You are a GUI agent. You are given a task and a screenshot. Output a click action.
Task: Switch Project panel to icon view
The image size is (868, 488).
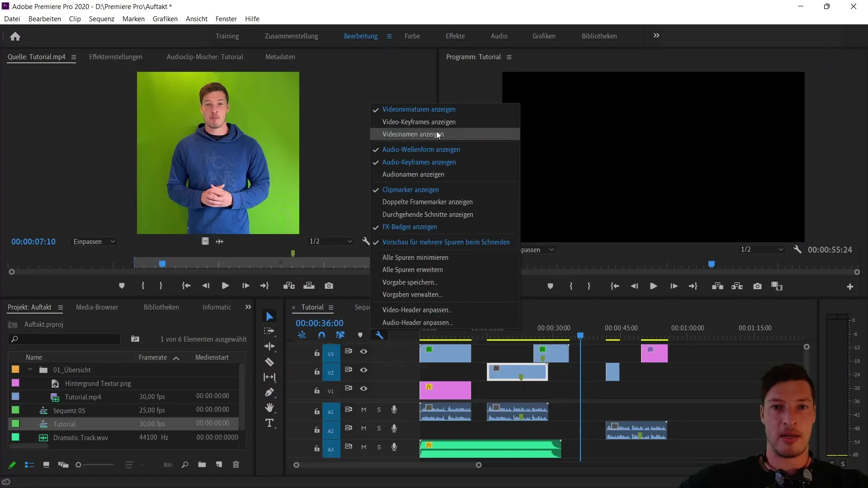tap(46, 465)
